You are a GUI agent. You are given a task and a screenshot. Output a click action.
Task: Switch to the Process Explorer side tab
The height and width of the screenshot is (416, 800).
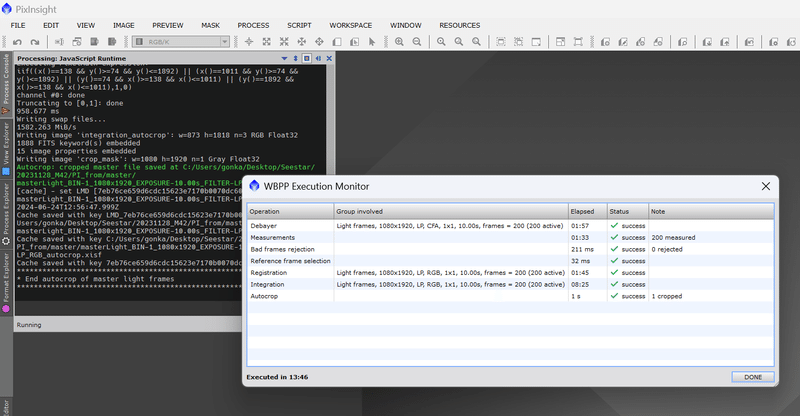tap(6, 214)
